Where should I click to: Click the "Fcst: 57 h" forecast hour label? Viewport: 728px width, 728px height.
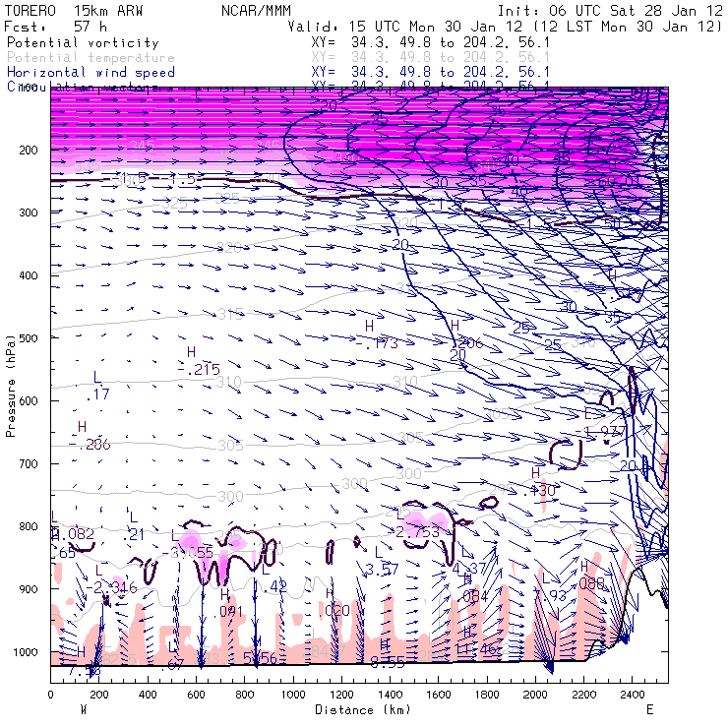(x=55, y=26)
